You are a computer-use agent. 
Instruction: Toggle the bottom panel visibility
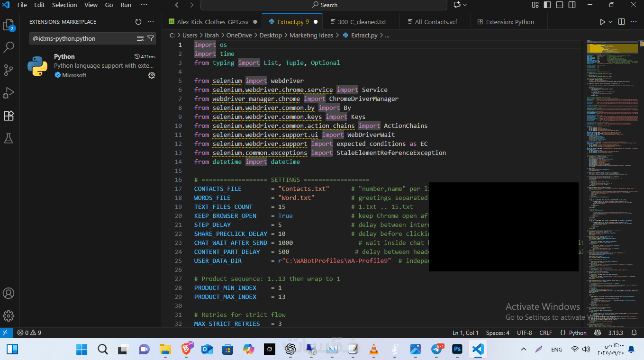click(560, 5)
